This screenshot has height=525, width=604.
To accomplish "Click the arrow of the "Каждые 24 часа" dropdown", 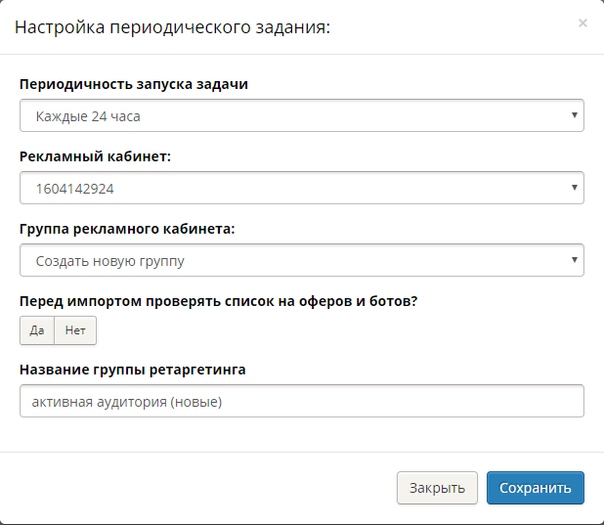I will 575,116.
